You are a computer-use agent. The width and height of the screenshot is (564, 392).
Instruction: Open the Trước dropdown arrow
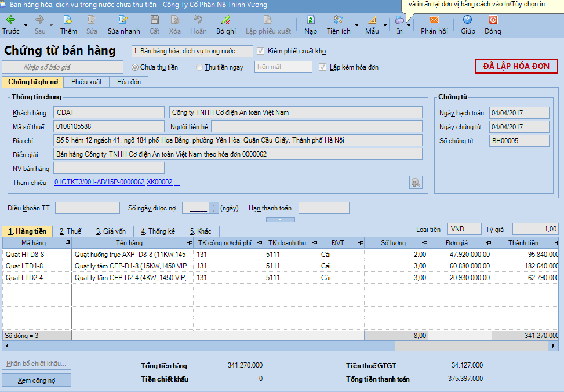(x=26, y=25)
